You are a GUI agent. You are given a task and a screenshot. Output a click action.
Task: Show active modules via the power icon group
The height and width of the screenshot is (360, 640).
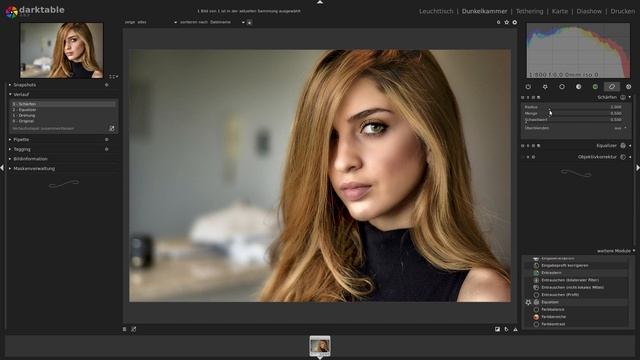(528, 87)
